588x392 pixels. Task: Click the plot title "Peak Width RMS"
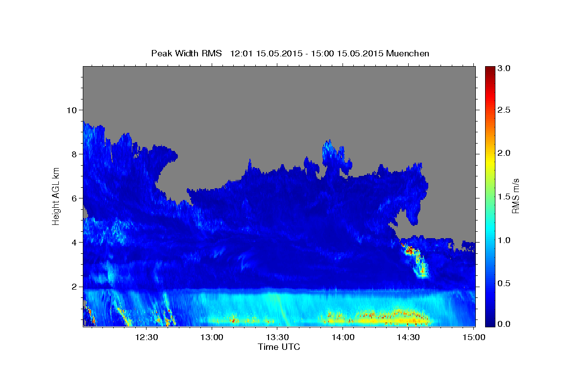pyautogui.click(x=186, y=53)
